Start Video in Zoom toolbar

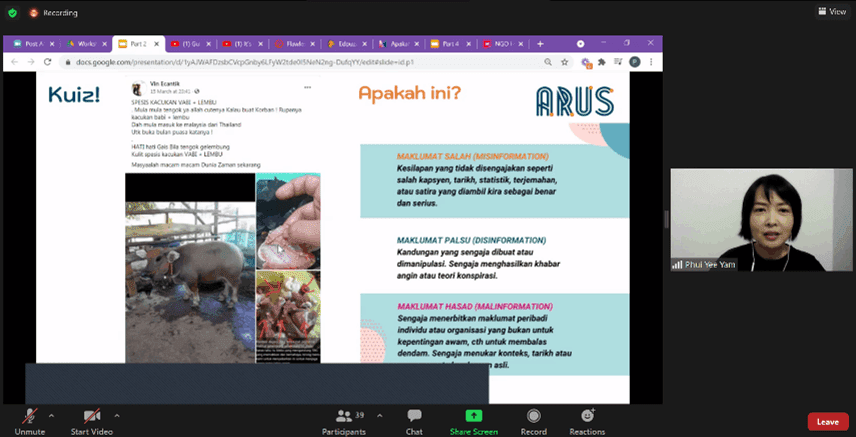coord(92,422)
